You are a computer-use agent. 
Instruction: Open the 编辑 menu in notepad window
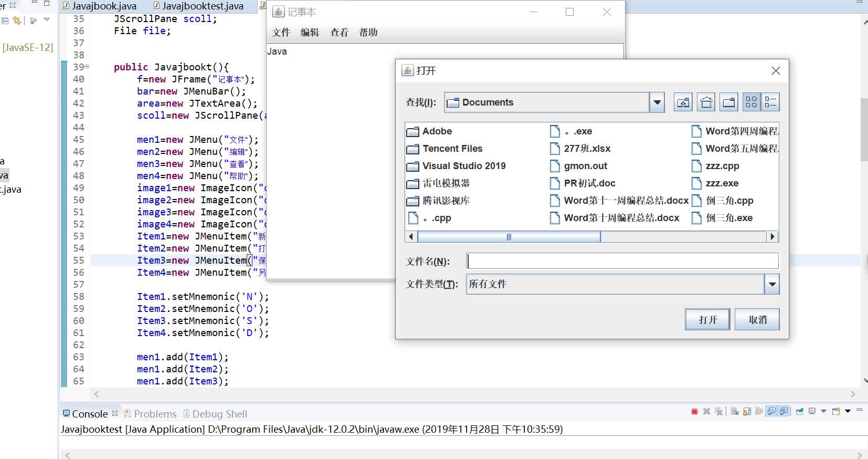(310, 33)
